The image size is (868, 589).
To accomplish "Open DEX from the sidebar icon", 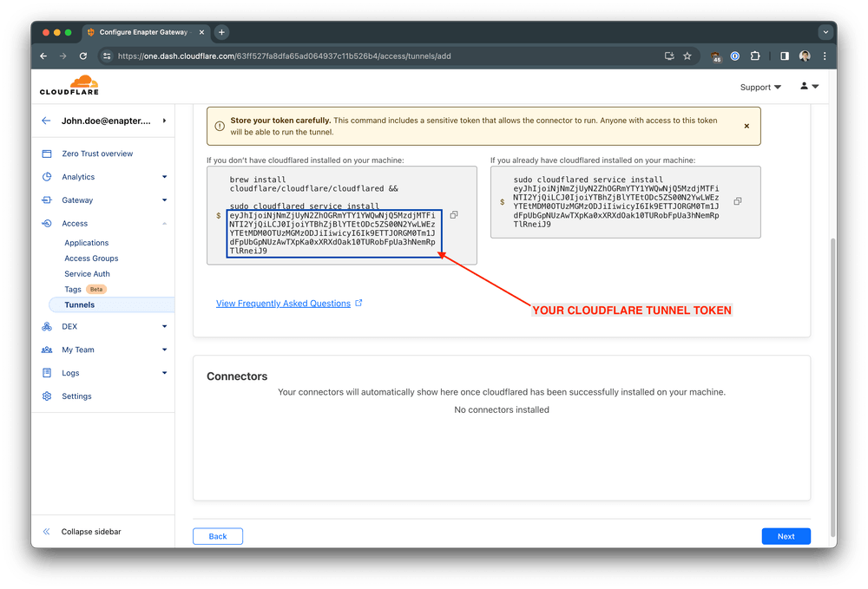I will (47, 326).
